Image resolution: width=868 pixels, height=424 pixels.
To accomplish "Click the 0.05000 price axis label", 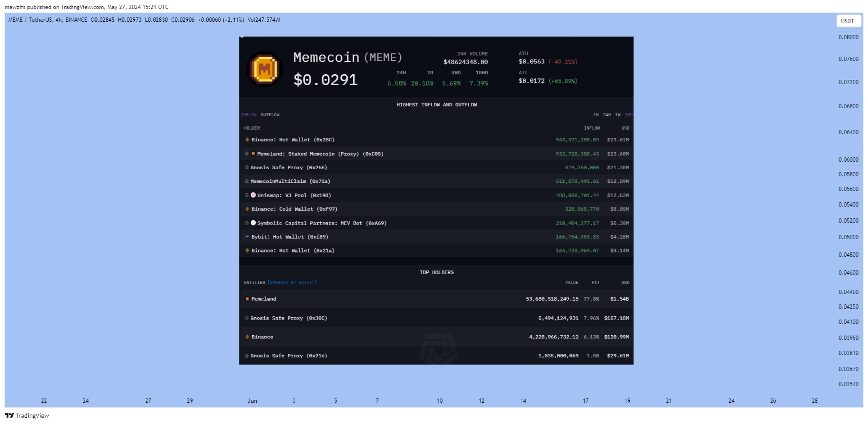I will tap(848, 237).
